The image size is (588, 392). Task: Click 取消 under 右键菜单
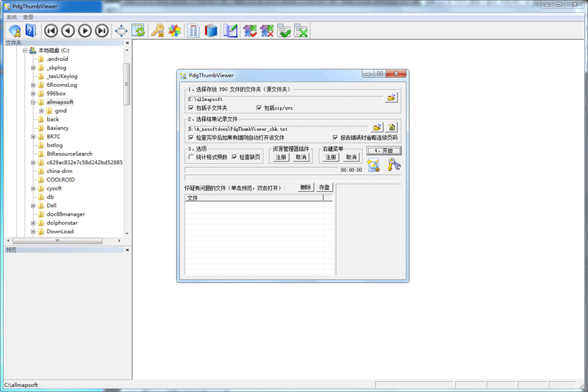pos(351,157)
